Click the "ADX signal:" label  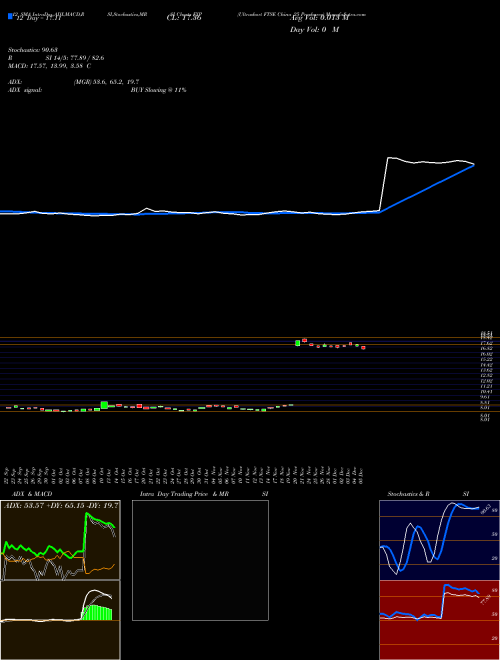(25, 90)
